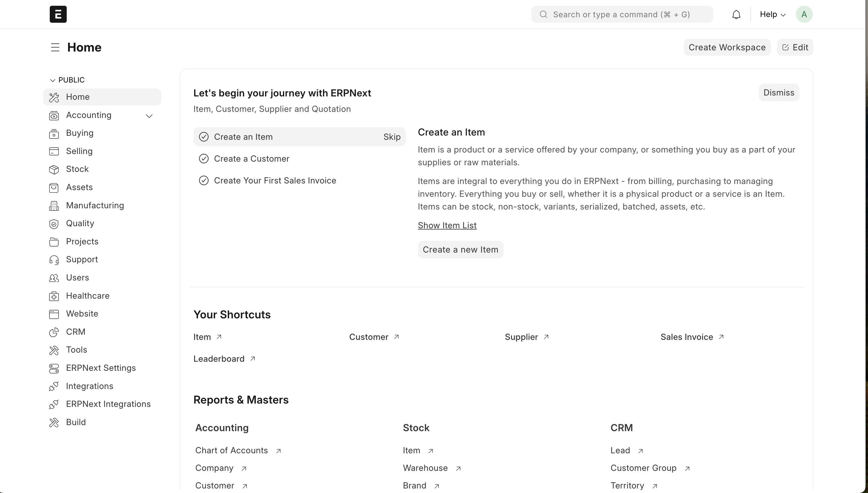Click the CRM sidebar icon
The width and height of the screenshot is (868, 493).
click(x=54, y=332)
